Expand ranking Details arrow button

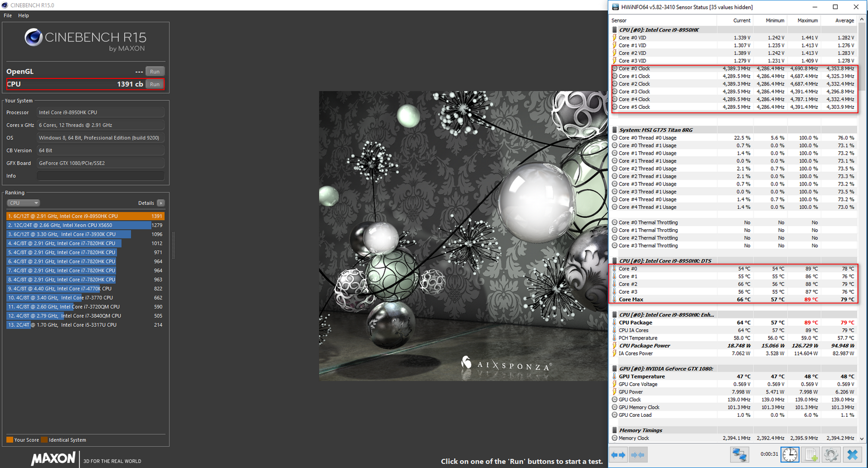pyautogui.click(x=161, y=203)
